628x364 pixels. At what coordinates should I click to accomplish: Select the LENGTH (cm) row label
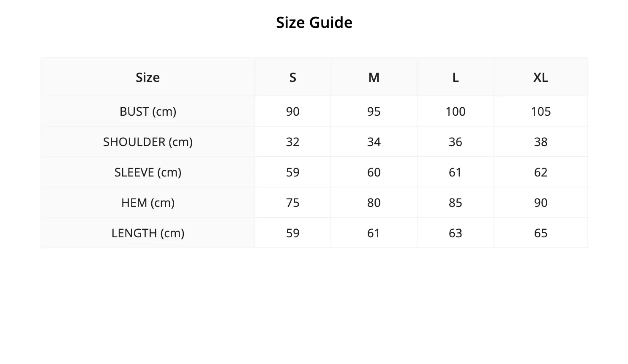click(148, 233)
